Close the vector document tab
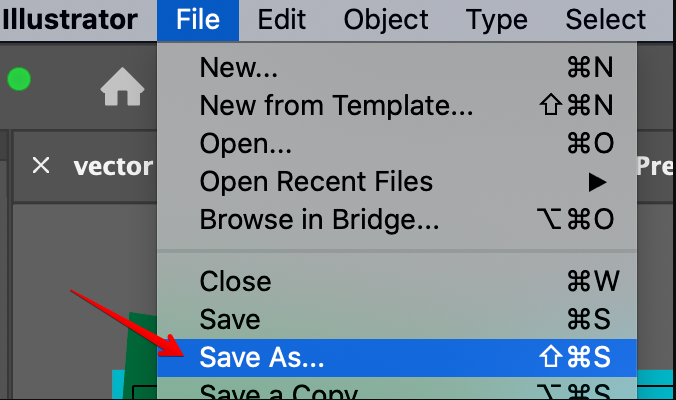Viewport: 676px width, 400px height. point(41,165)
